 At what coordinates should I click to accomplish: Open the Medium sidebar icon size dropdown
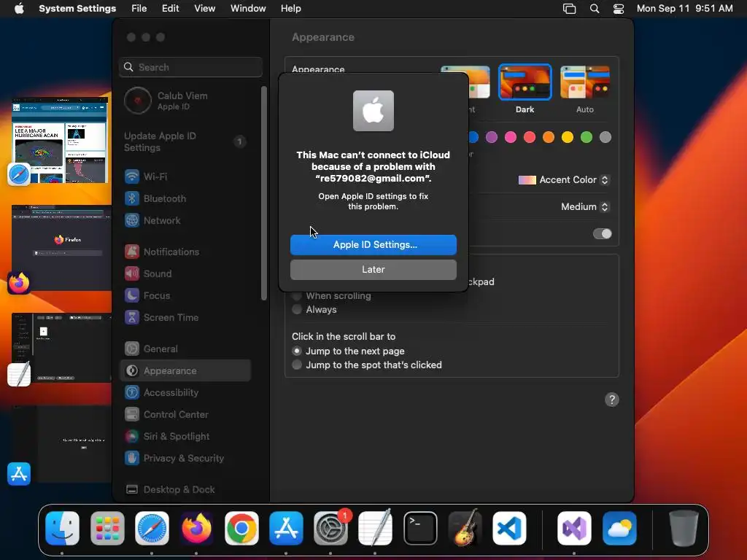click(584, 206)
